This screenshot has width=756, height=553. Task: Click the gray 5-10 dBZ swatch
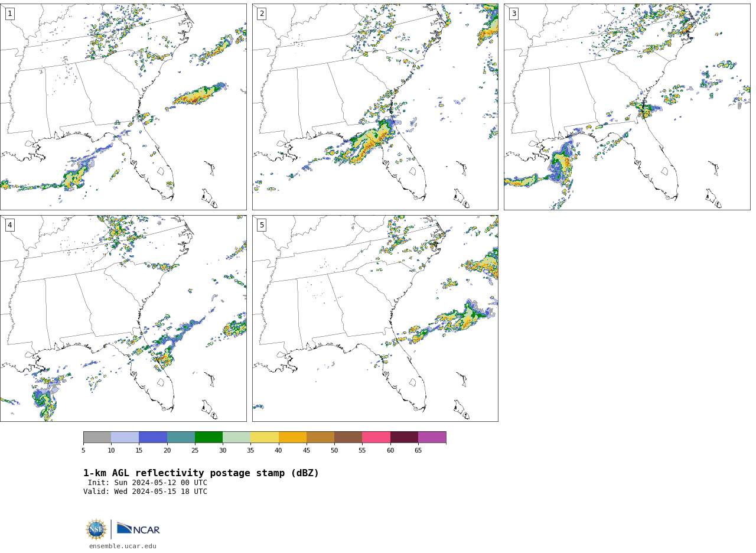97,437
